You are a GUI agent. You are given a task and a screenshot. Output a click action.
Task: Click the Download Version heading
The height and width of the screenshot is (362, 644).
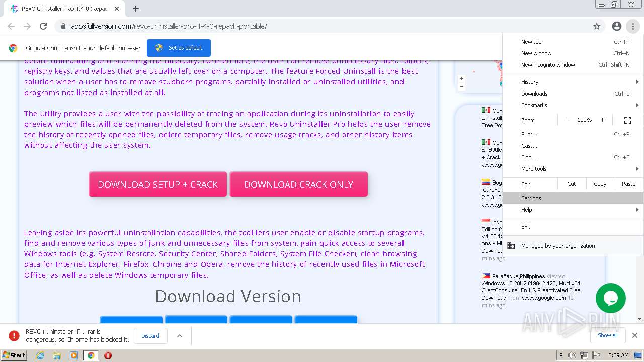pyautogui.click(x=228, y=296)
